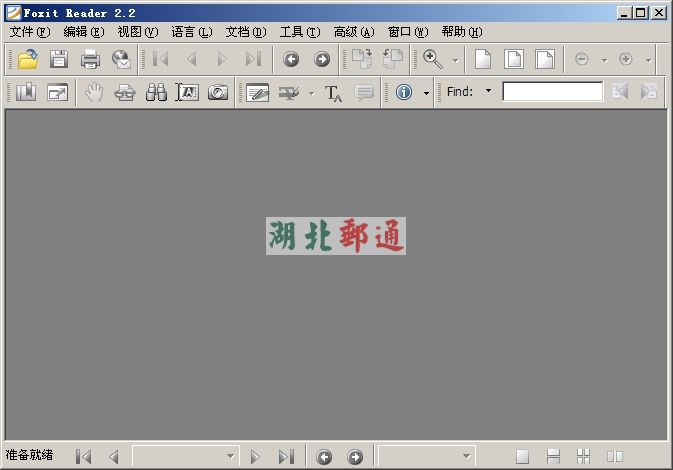Select the Snapshot camera tool
Screen dimensions: 673x470
(x=218, y=92)
